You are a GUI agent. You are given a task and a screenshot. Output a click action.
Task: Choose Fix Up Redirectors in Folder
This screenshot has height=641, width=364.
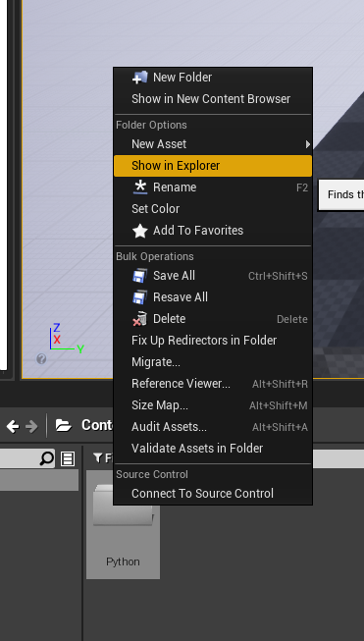213,341
